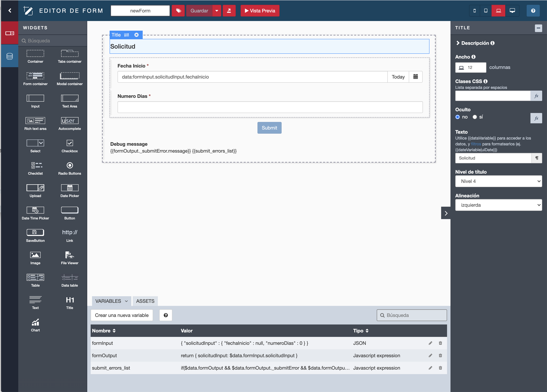Toggle expression mode for Oculto
This screenshot has height=392, width=547.
point(536,118)
